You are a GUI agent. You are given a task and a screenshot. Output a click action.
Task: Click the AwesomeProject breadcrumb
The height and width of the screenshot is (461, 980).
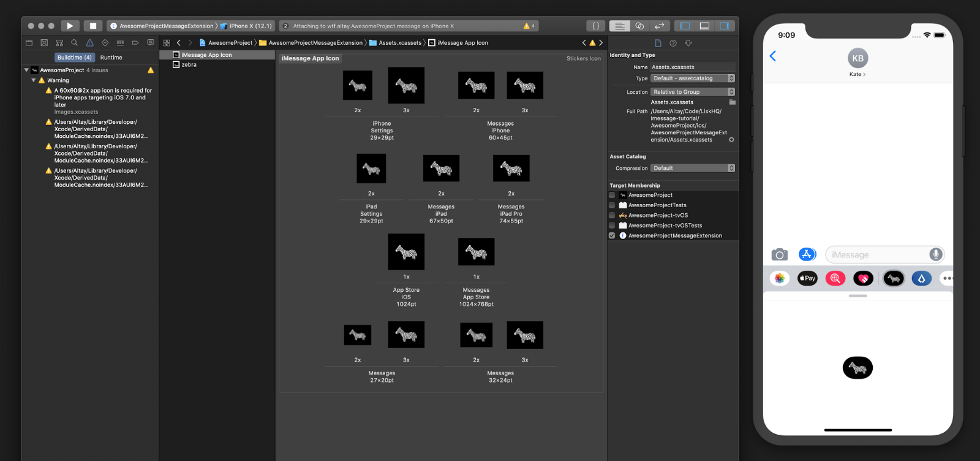tap(226, 43)
